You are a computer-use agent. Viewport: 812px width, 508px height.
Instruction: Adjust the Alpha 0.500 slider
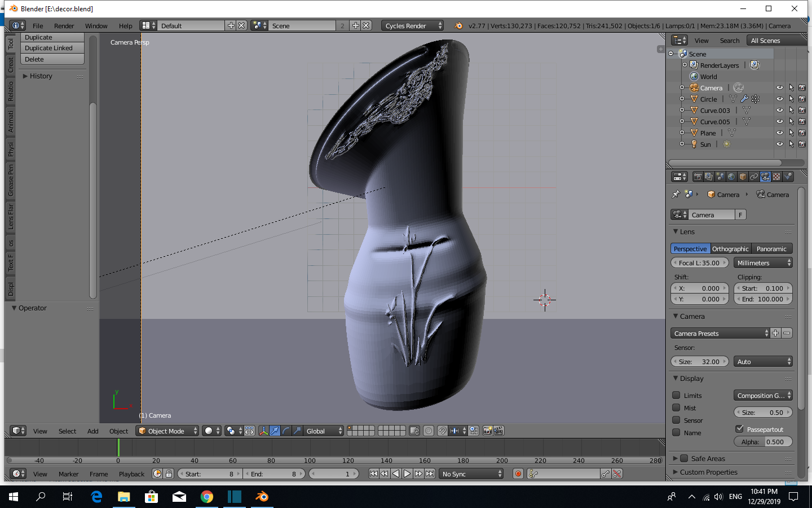[x=763, y=441]
